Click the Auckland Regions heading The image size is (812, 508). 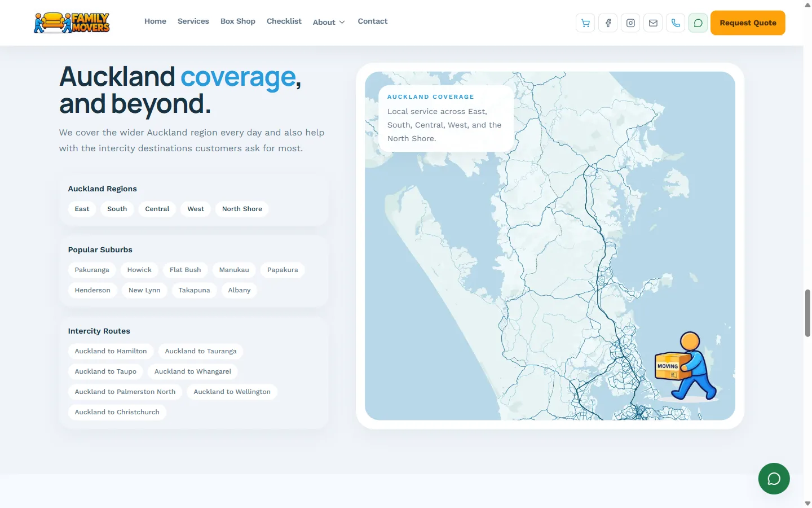point(103,189)
